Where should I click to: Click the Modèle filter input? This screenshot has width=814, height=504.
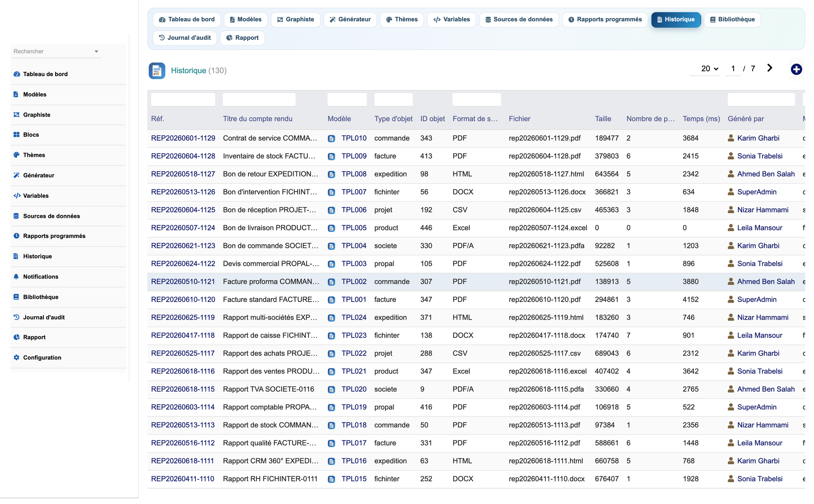tap(347, 100)
